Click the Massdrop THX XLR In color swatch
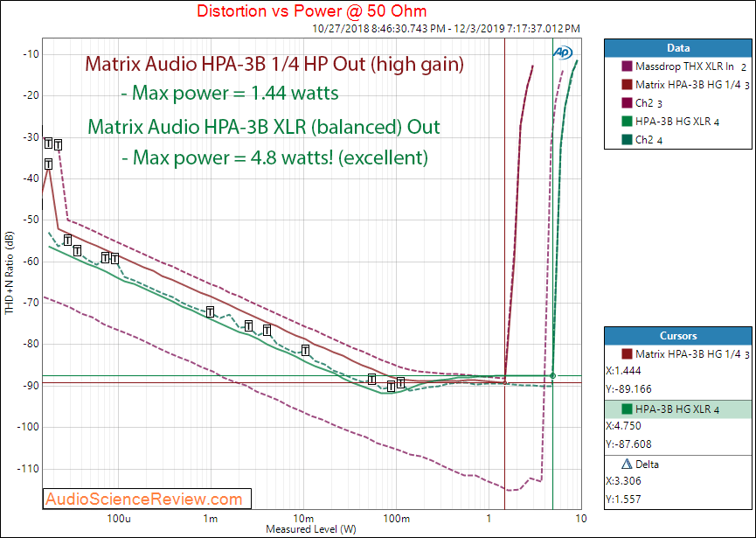 (627, 66)
